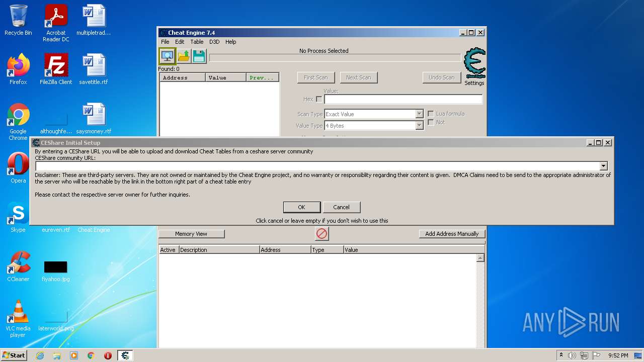The height and width of the screenshot is (362, 644).
Task: Toggle the Hex checkbox
Action: pos(319,99)
